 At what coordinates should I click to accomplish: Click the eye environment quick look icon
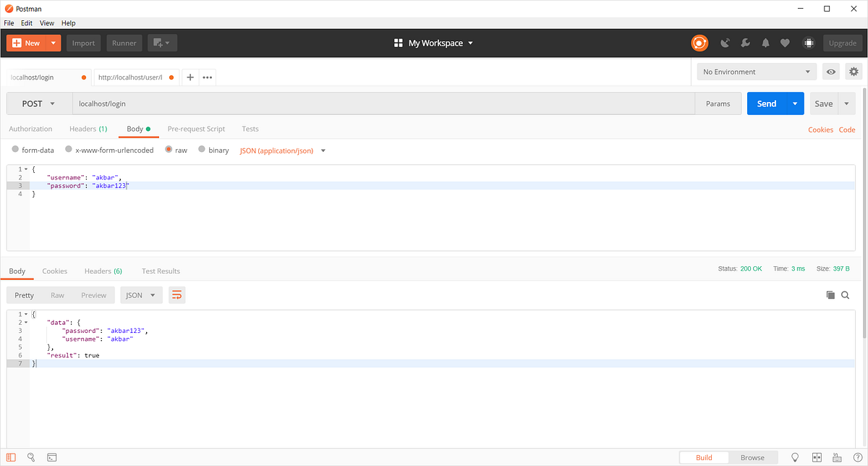[830, 72]
